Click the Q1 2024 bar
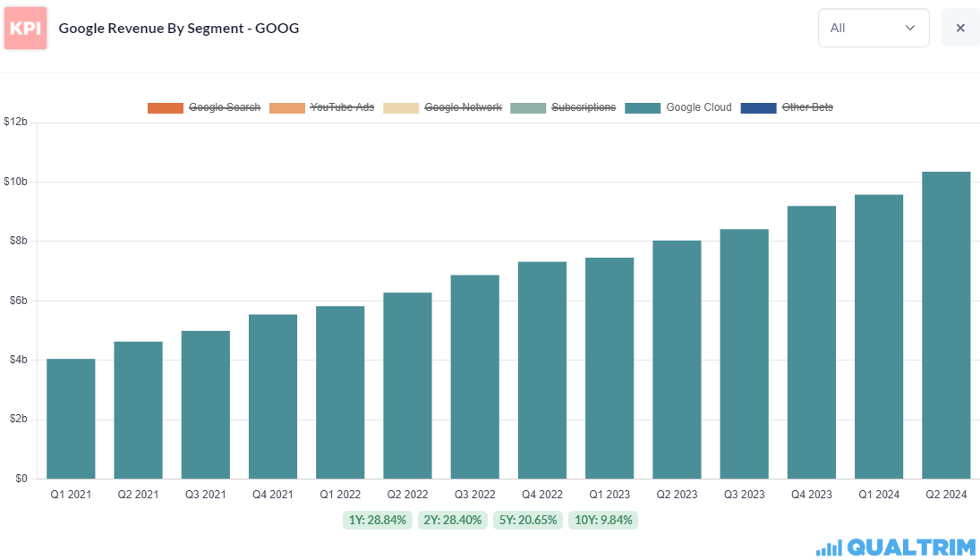Image resolution: width=980 pixels, height=560 pixels. point(880,337)
